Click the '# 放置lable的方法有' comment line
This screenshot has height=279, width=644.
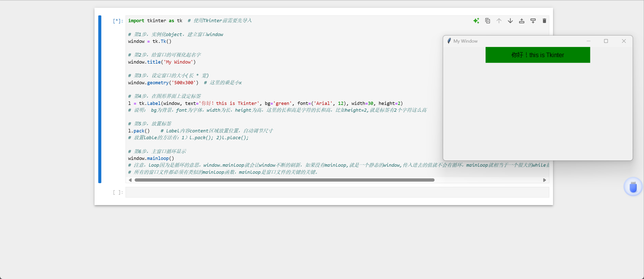[188, 137]
